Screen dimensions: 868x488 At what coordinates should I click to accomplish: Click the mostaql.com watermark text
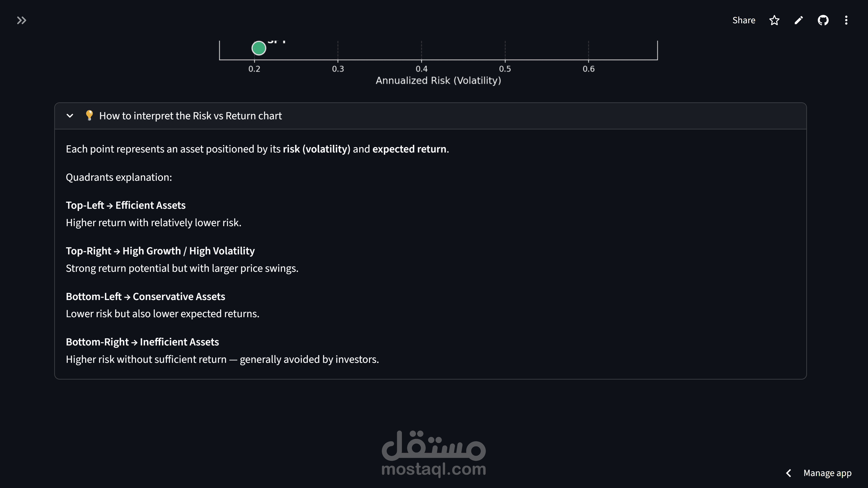pyautogui.click(x=434, y=469)
